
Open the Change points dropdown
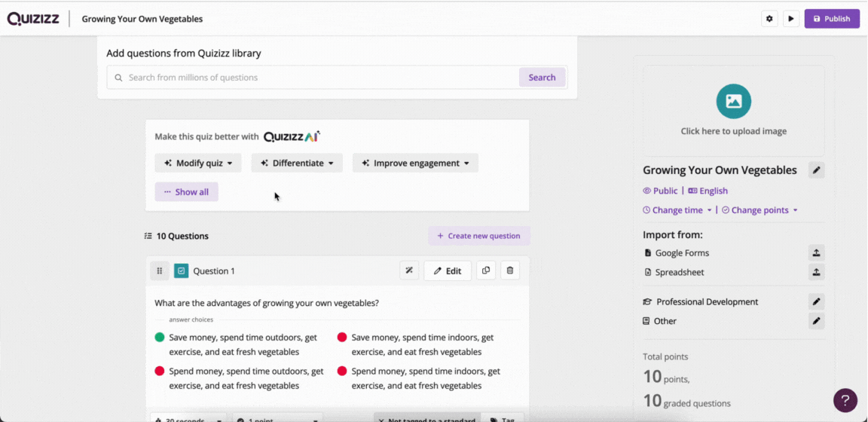tap(759, 210)
